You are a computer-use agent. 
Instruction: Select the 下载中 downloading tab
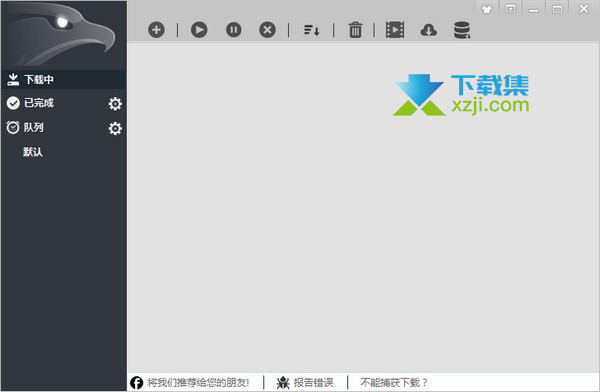click(x=63, y=80)
